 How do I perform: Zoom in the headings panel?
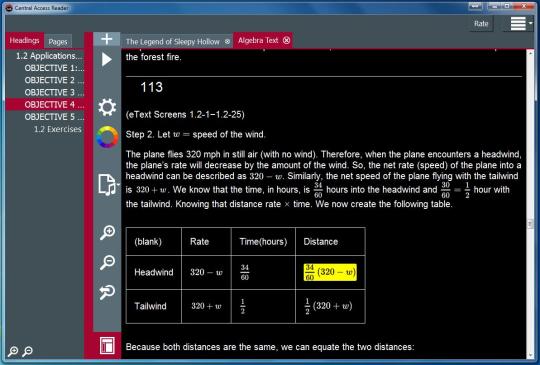13,351
